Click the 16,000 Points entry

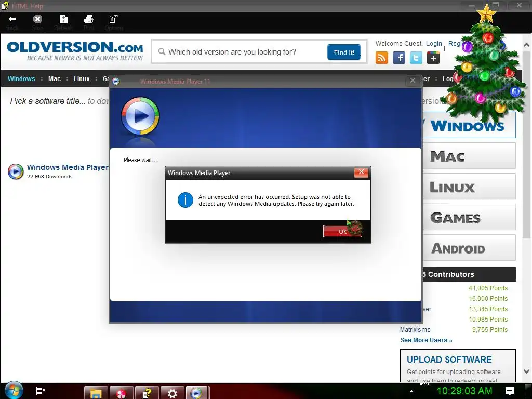click(x=488, y=299)
